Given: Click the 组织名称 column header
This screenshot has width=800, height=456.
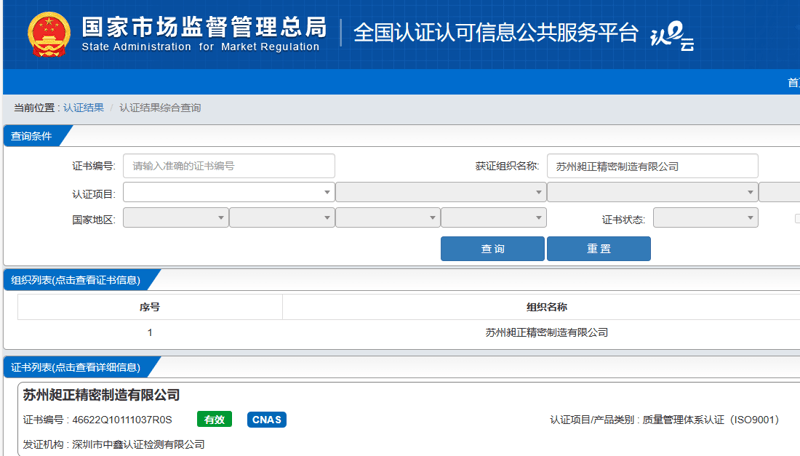Looking at the screenshot, I should coord(546,307).
